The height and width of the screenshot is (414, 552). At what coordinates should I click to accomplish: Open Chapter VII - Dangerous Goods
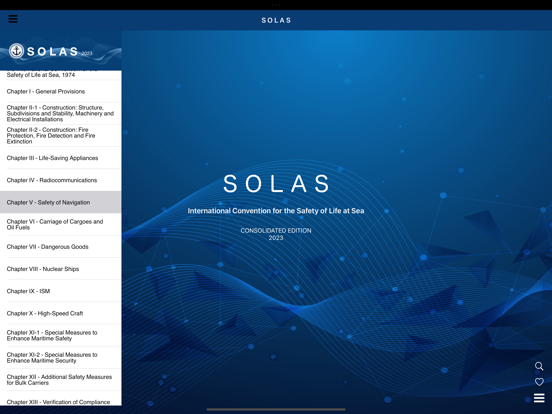coord(61,247)
